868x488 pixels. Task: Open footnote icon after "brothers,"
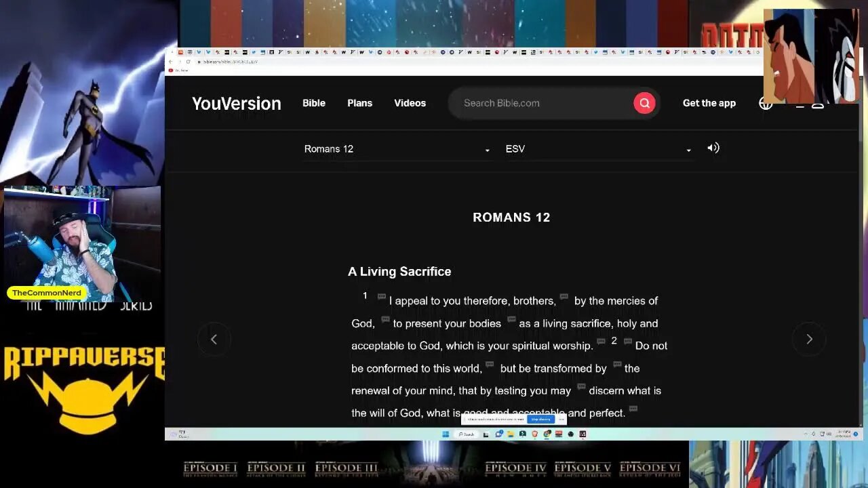pyautogui.click(x=564, y=296)
